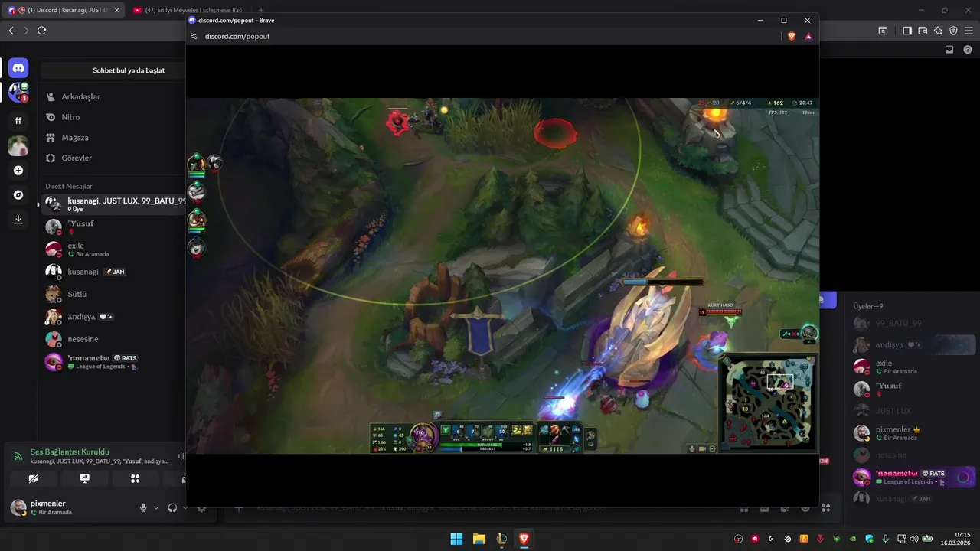Screen dimensions: 980x551
Task: Start screen share from voice panel
Action: tap(84, 478)
